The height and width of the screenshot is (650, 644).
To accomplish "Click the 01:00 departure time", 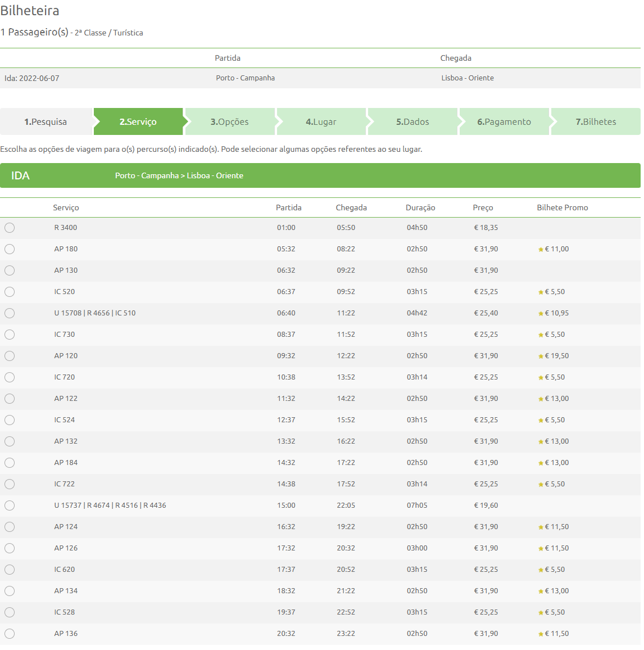I will pos(286,228).
